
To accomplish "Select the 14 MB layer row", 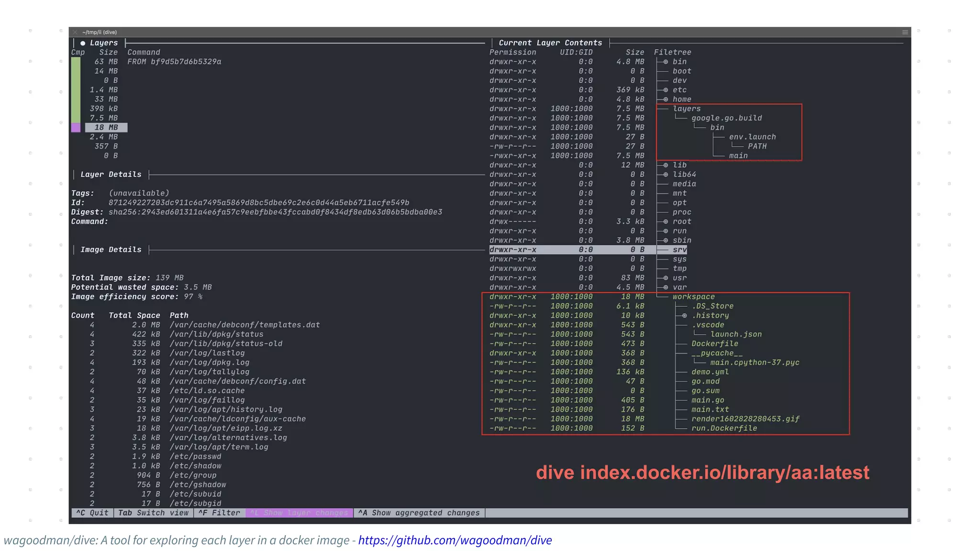I will pyautogui.click(x=106, y=71).
